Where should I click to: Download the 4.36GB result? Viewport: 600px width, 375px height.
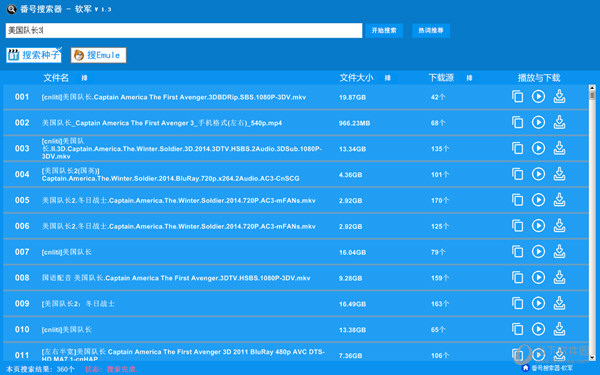point(559,174)
